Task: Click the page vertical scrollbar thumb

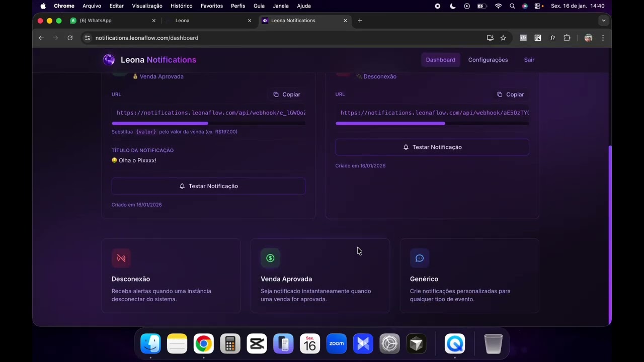Action: coord(610,235)
